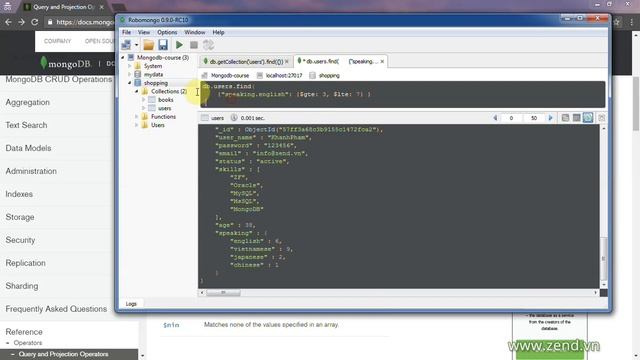Viewport: 640px width, 360px height.
Task: Collapse the Collections (2) folder
Action: click(x=137, y=91)
